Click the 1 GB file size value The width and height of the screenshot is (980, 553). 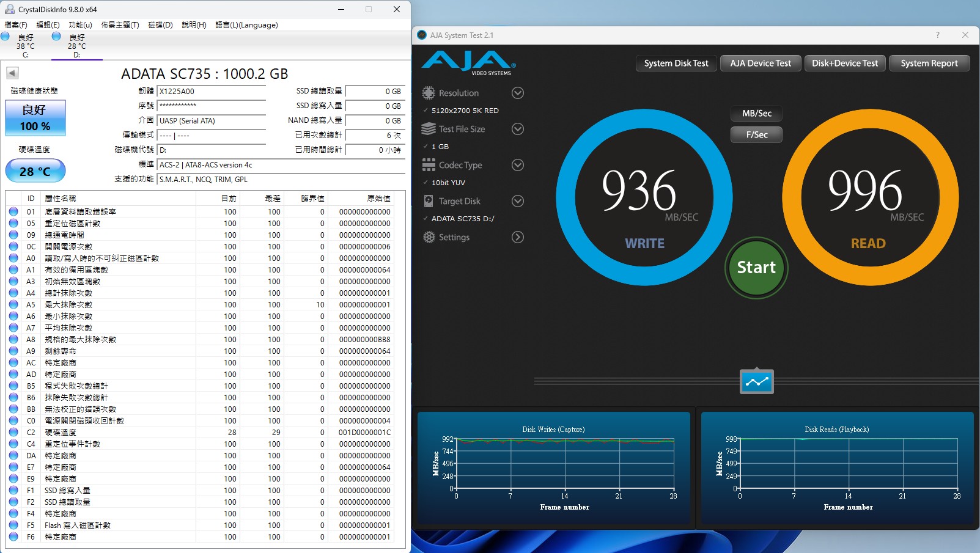(x=440, y=147)
